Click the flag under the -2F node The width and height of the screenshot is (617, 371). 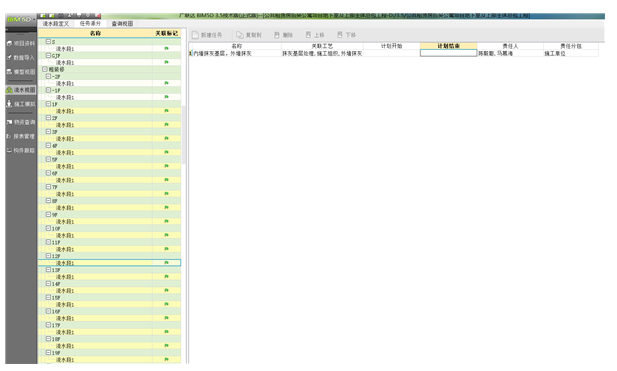(x=166, y=83)
